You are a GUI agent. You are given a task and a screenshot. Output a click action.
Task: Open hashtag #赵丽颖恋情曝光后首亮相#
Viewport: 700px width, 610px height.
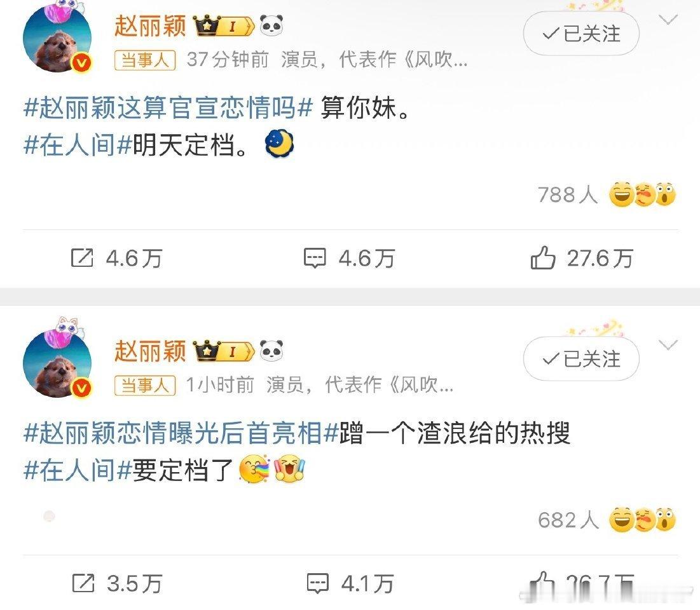pos(181,433)
